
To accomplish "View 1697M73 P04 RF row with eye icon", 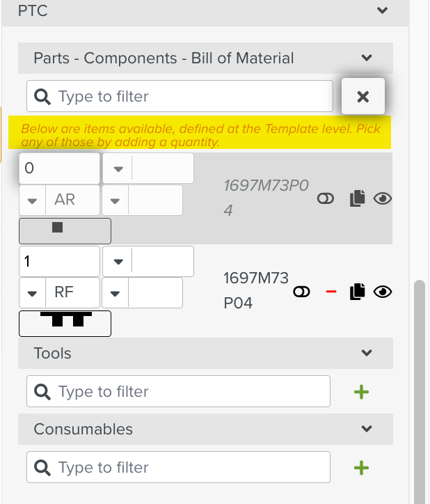I will [383, 292].
